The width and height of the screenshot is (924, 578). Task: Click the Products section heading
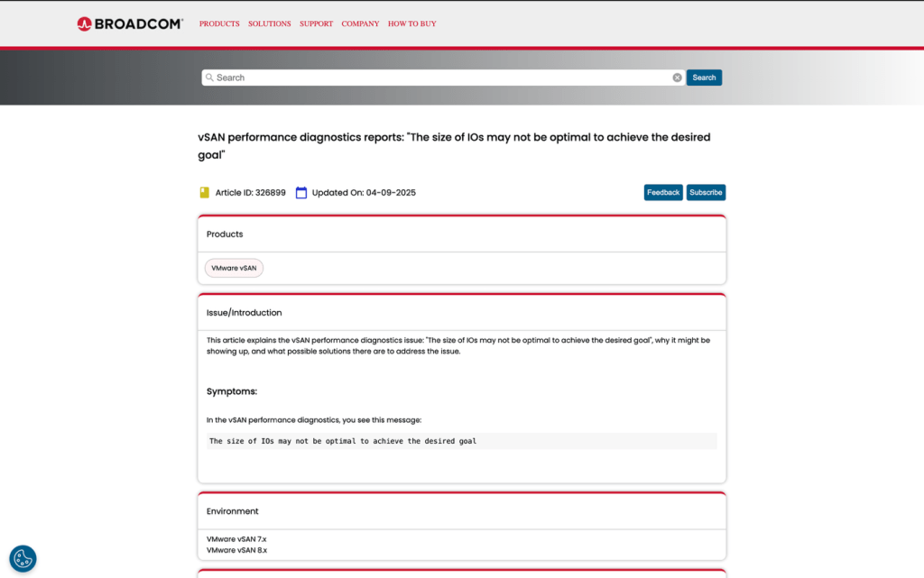click(225, 234)
